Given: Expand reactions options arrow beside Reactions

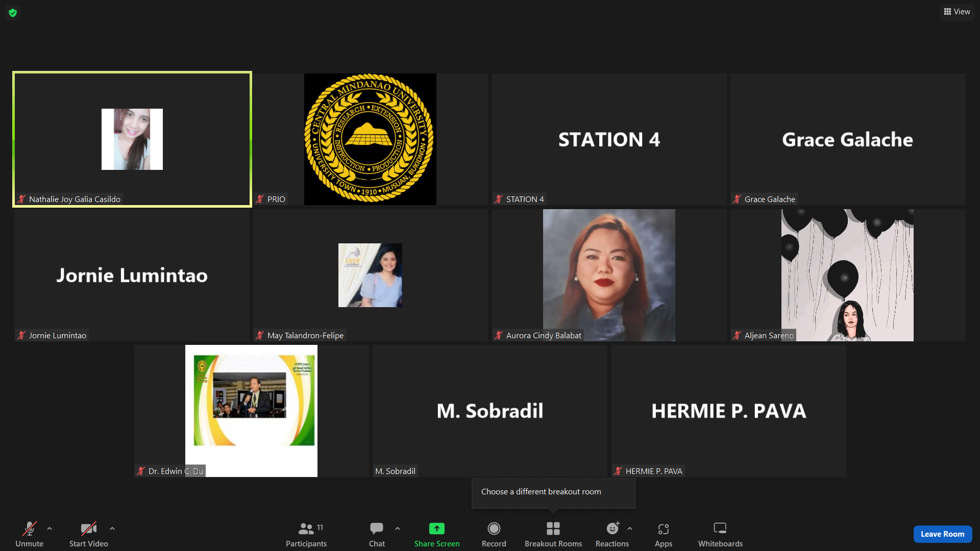Looking at the screenshot, I should (x=630, y=529).
